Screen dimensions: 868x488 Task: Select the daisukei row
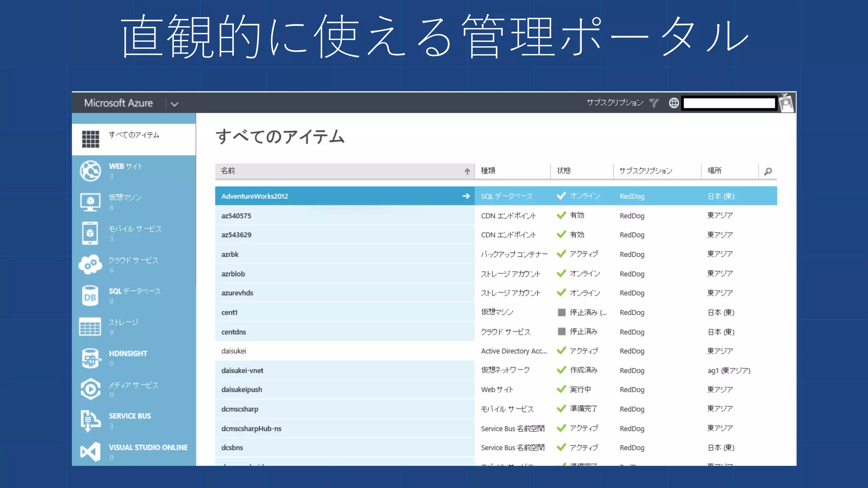(496, 351)
